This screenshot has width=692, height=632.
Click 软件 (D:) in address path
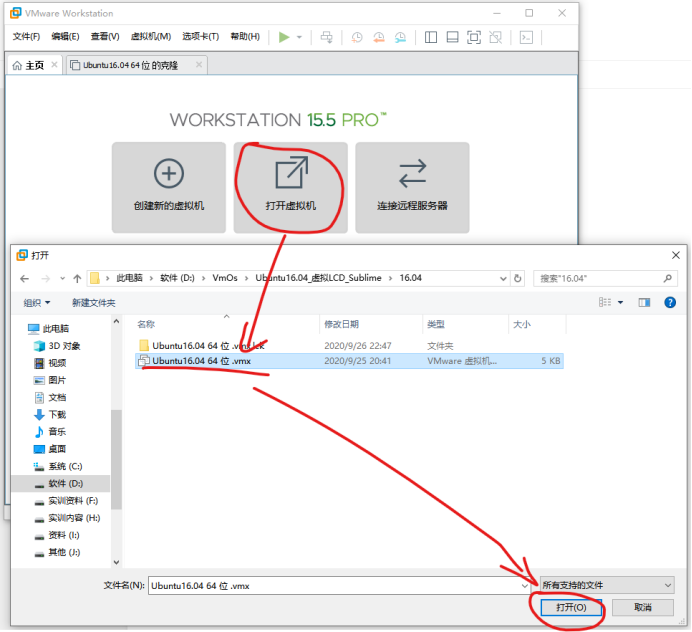tap(177, 278)
